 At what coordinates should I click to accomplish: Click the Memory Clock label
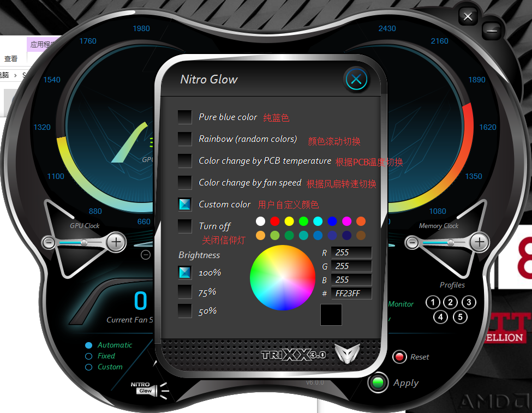439,226
